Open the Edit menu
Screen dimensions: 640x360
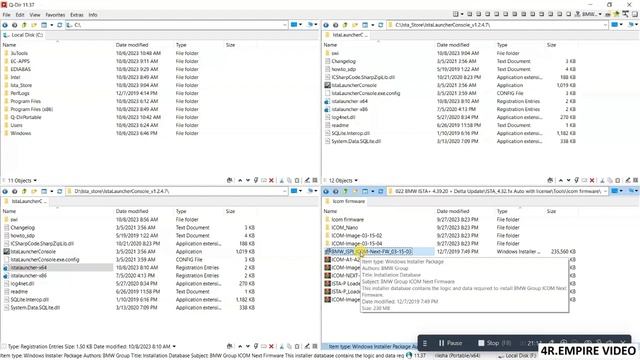(20, 15)
